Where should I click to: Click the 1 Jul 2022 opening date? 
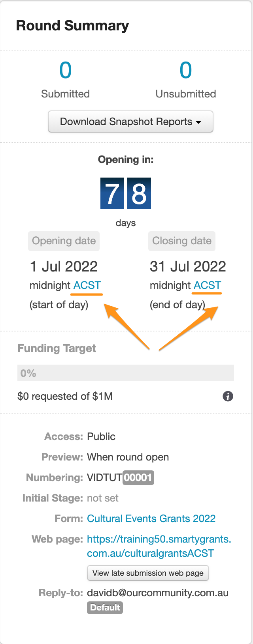(64, 266)
